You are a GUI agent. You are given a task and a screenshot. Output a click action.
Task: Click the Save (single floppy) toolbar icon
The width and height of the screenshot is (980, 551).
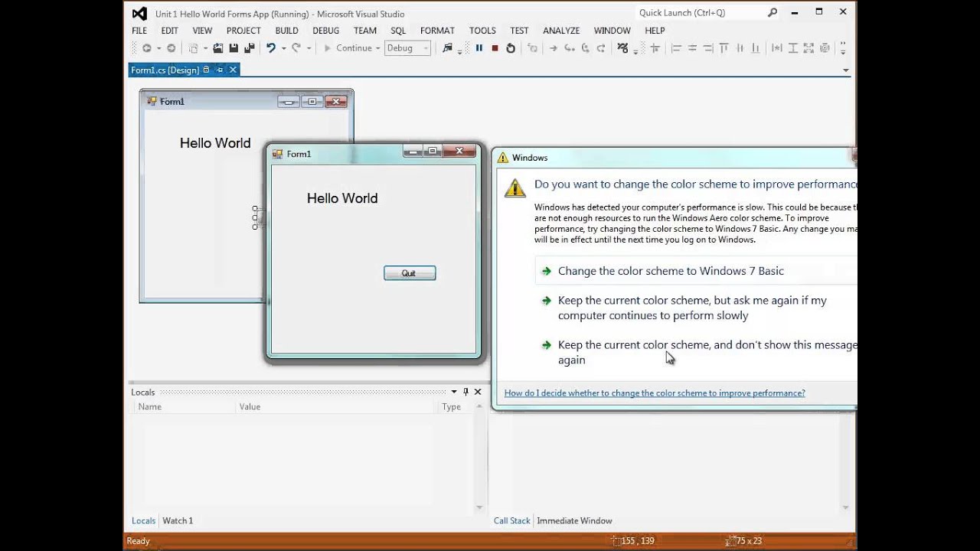[234, 48]
